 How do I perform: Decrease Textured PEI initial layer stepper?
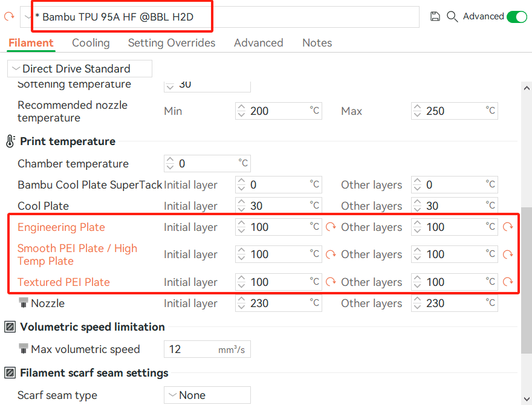point(241,286)
